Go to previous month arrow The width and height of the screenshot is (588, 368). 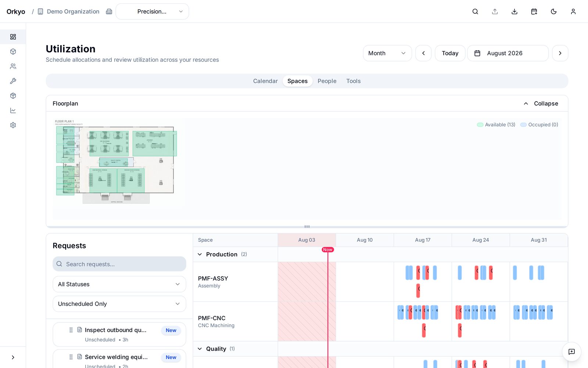tap(423, 53)
